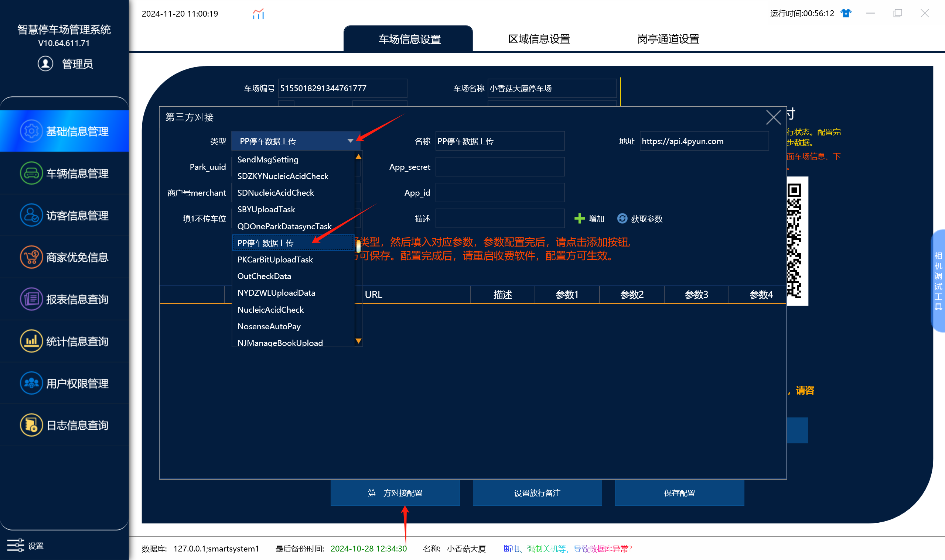This screenshot has width=945, height=560.
Task: Open 基础信息管理 gear icon in sidebar
Action: pos(31,131)
